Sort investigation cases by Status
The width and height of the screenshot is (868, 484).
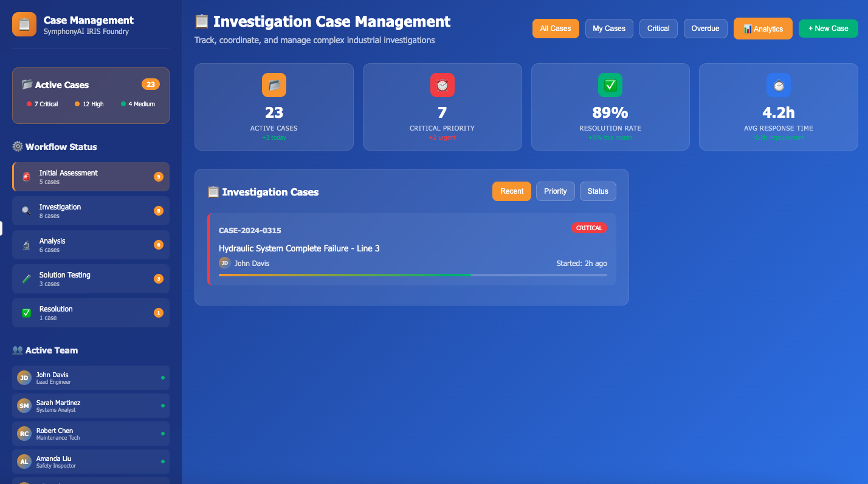(x=598, y=191)
